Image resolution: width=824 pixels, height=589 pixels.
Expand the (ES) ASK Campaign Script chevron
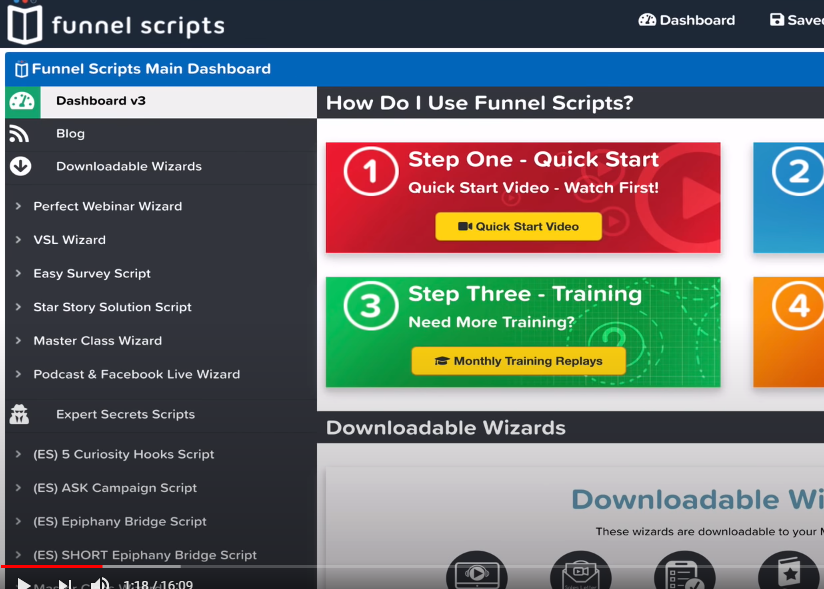point(18,488)
